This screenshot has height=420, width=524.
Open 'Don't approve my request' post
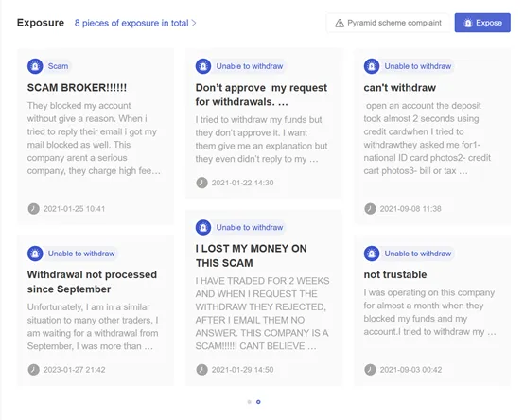coord(261,95)
